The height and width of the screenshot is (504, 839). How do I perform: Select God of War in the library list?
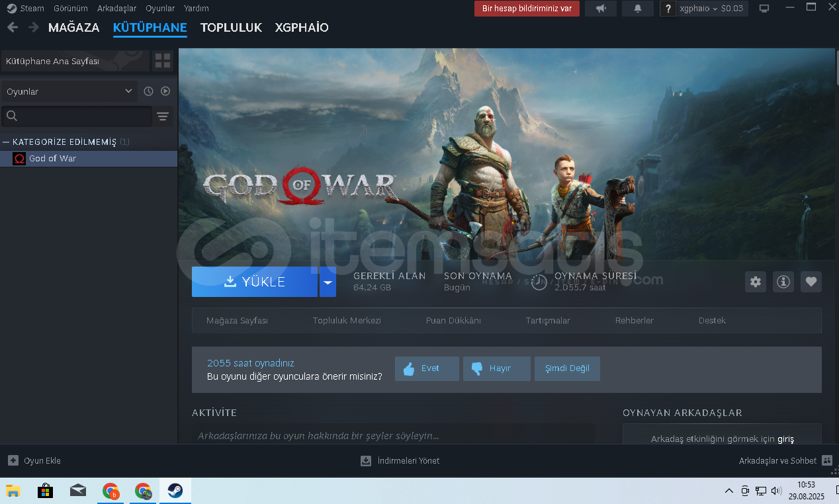pyautogui.click(x=89, y=159)
